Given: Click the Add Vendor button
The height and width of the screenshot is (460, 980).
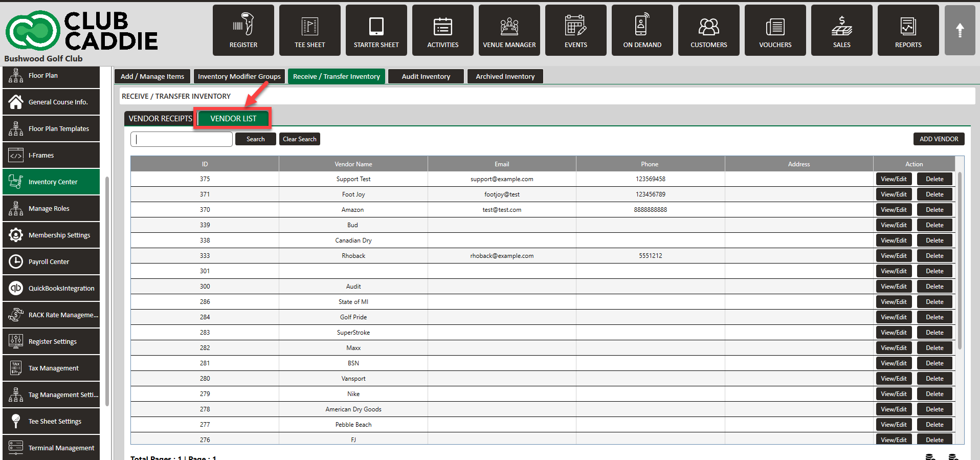Looking at the screenshot, I should (939, 139).
